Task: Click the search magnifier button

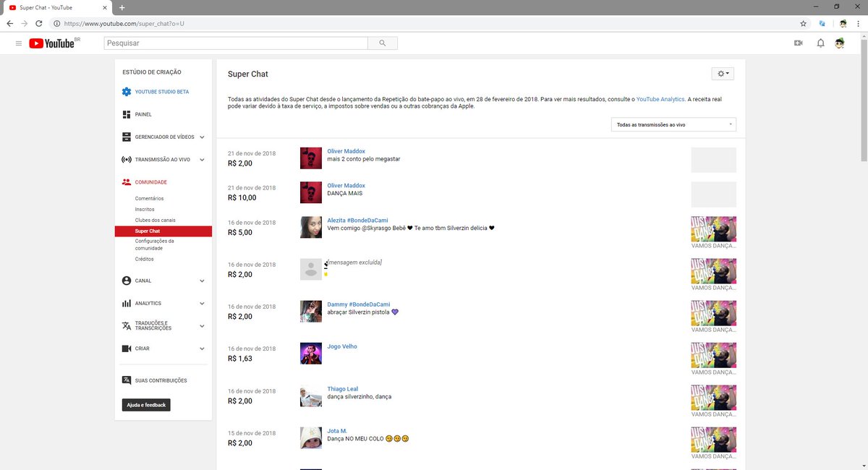Action: 383,43
